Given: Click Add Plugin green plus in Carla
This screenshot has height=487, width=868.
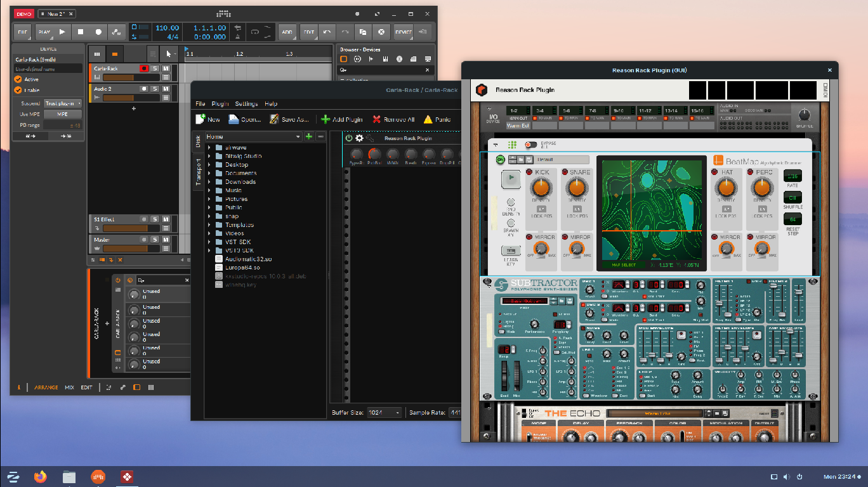Looking at the screenshot, I should click(325, 119).
